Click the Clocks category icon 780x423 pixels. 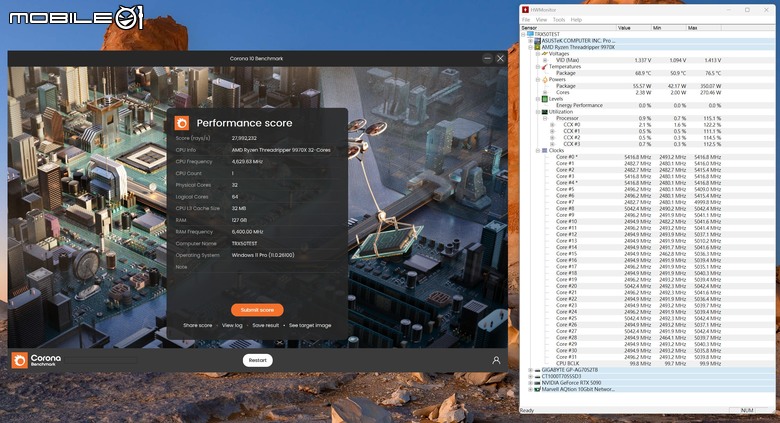point(544,151)
